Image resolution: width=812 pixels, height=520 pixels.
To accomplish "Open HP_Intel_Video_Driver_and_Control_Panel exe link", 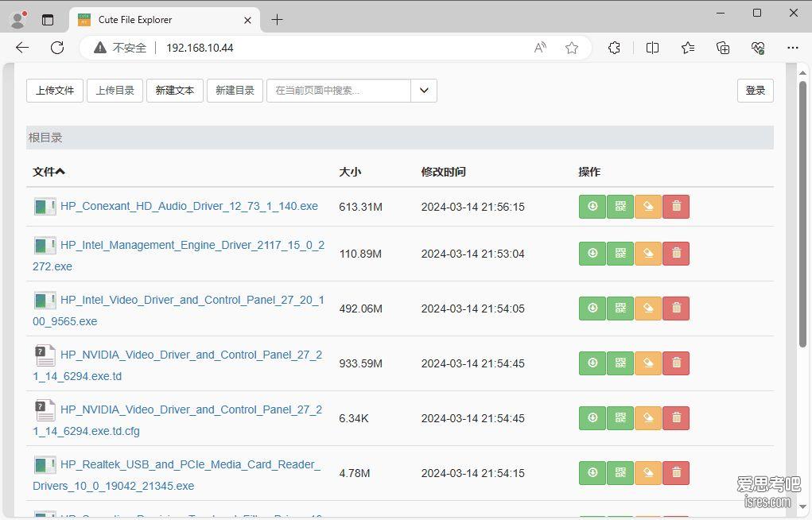I will [x=179, y=310].
